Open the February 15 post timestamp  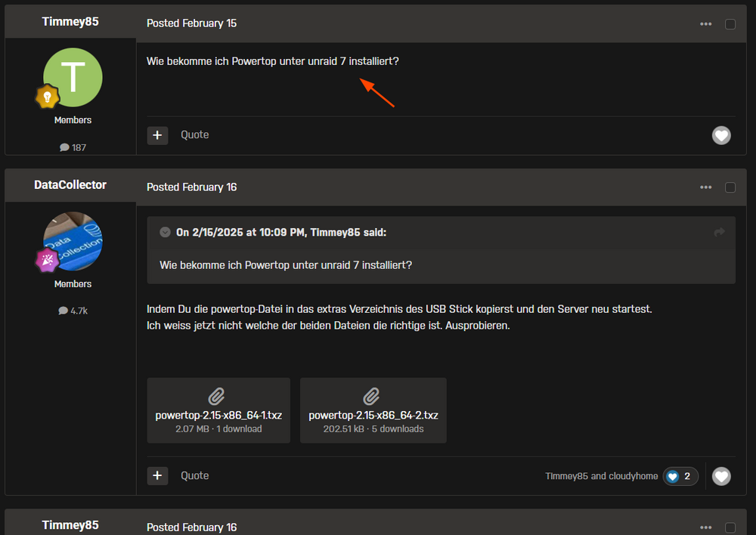click(x=191, y=23)
